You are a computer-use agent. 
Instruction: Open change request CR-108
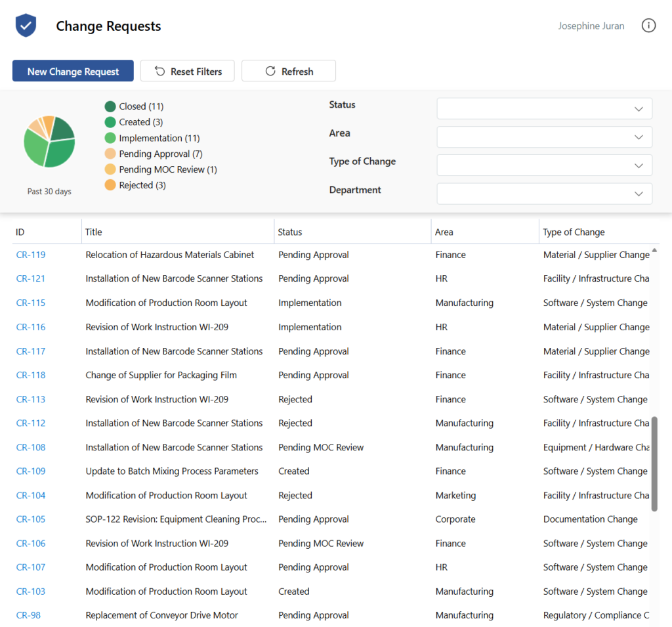pyautogui.click(x=31, y=447)
